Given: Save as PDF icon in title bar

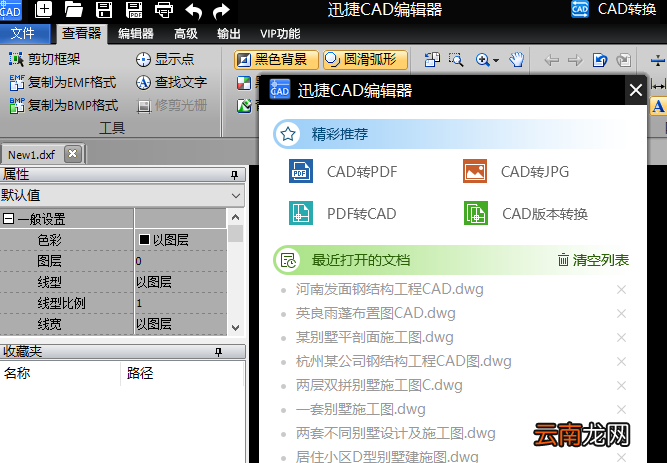Looking at the screenshot, I should click(134, 9).
